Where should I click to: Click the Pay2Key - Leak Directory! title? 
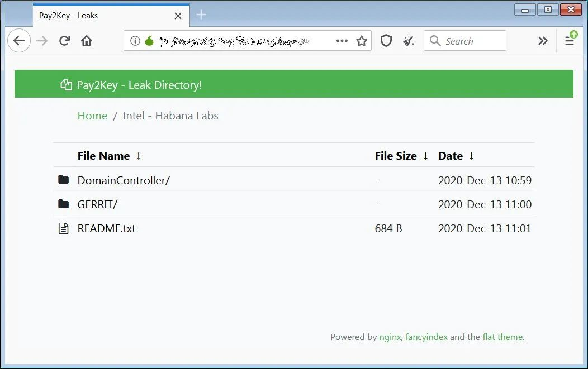pyautogui.click(x=140, y=85)
